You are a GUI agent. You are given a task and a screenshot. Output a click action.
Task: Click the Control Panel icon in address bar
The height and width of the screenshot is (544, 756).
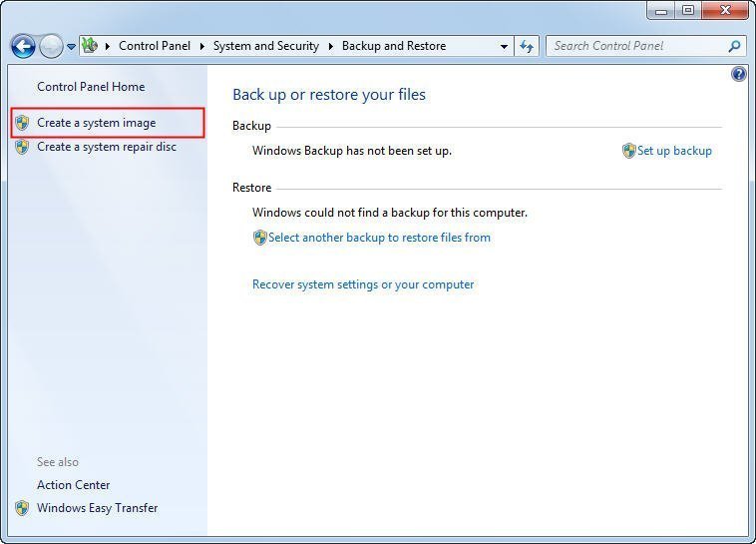pyautogui.click(x=90, y=45)
